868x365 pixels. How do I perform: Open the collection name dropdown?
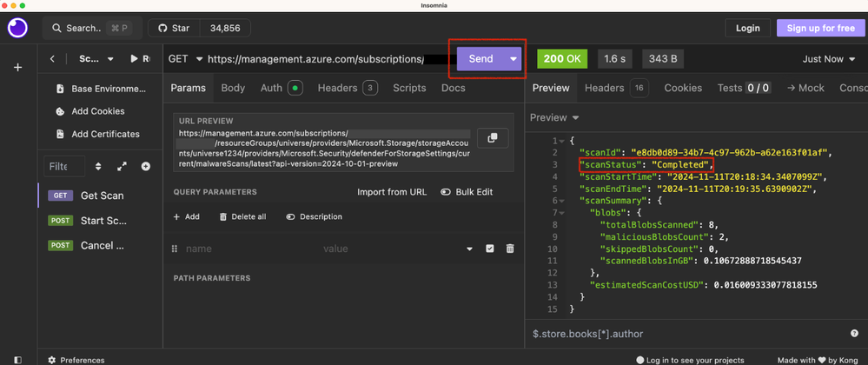click(96, 59)
